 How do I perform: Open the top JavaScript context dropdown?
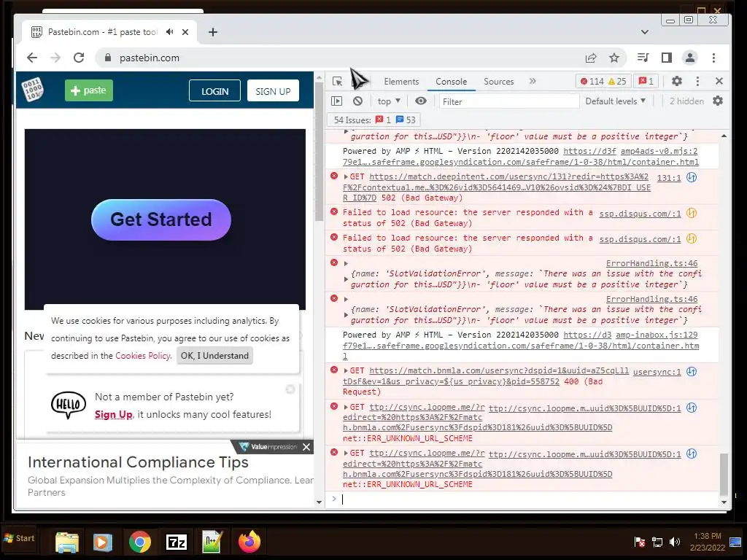(x=389, y=101)
